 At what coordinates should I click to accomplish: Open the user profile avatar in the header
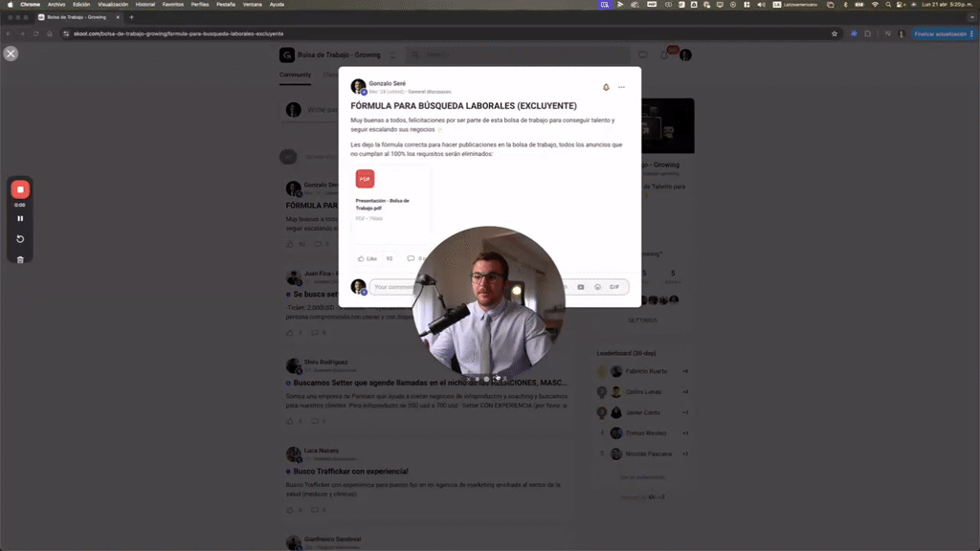685,55
